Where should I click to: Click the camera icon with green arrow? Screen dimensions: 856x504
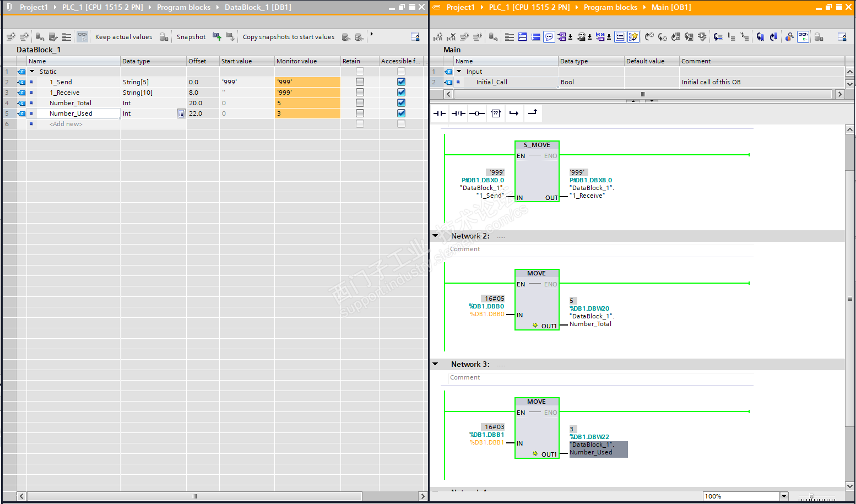[217, 37]
